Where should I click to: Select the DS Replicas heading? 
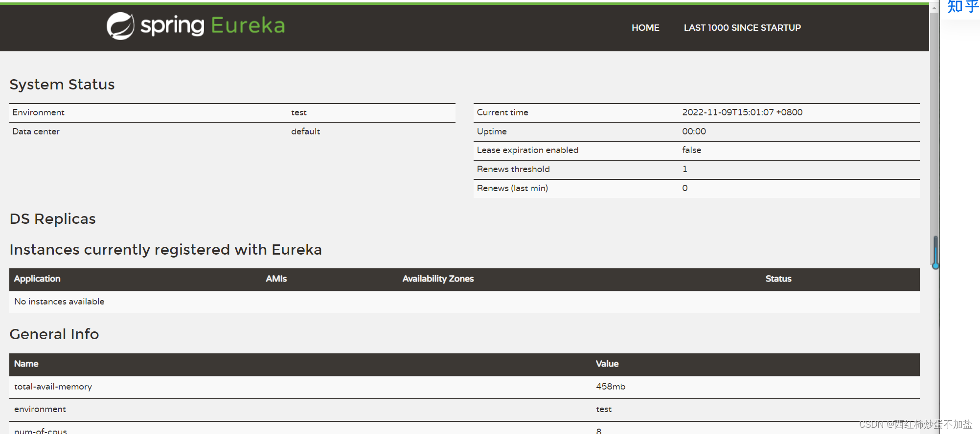(52, 218)
